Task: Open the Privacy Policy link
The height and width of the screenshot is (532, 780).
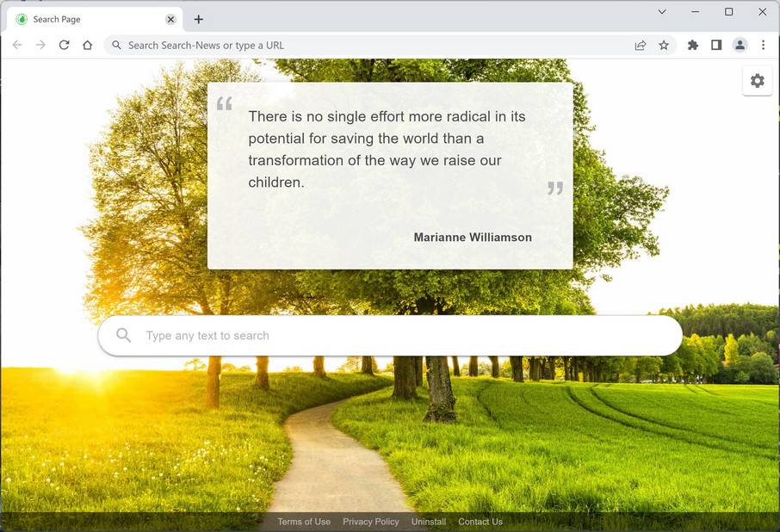Action: [x=370, y=522]
